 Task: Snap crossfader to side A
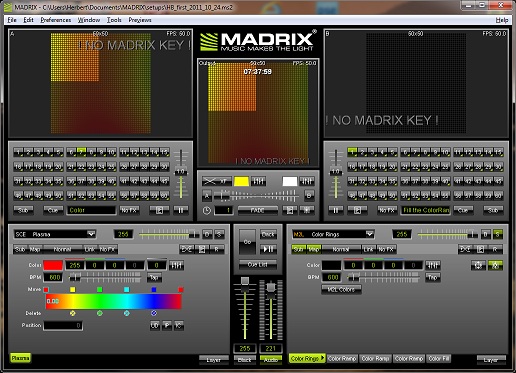(x=207, y=196)
